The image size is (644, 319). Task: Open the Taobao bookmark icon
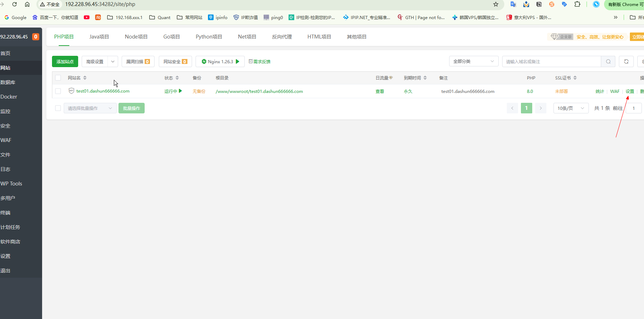coord(98,17)
